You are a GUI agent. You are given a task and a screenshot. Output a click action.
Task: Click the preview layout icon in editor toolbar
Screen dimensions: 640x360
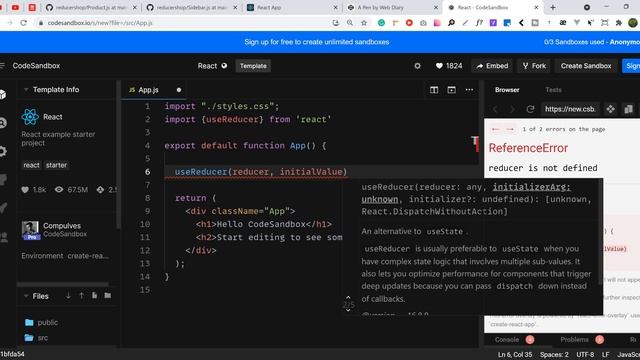(451, 90)
